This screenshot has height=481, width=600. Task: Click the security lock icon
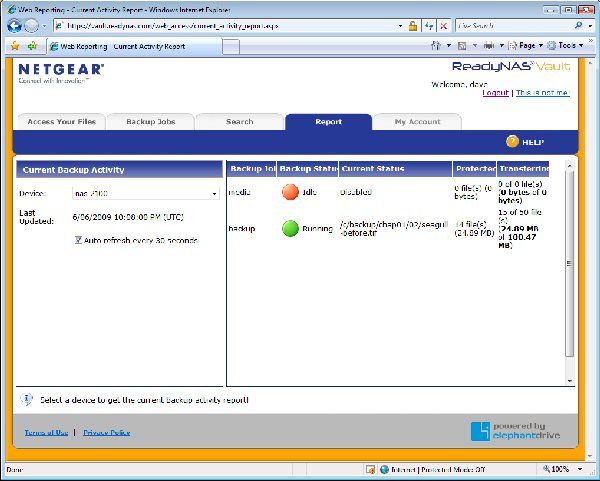click(x=412, y=26)
